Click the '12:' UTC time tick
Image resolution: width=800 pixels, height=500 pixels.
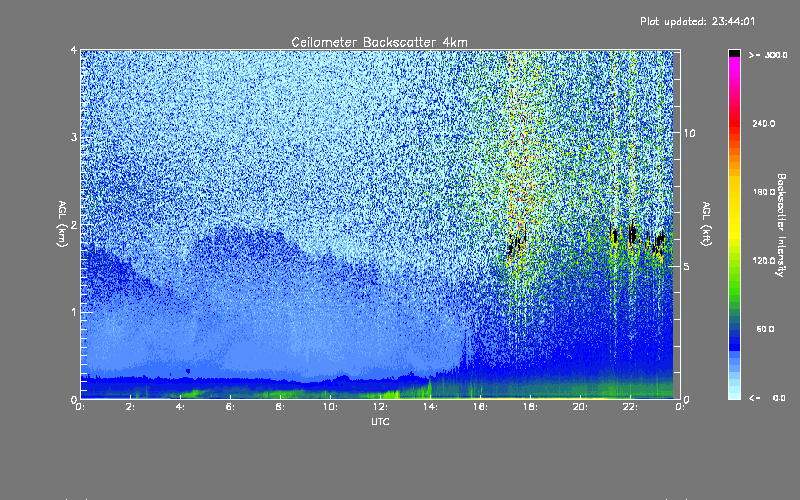[380, 407]
